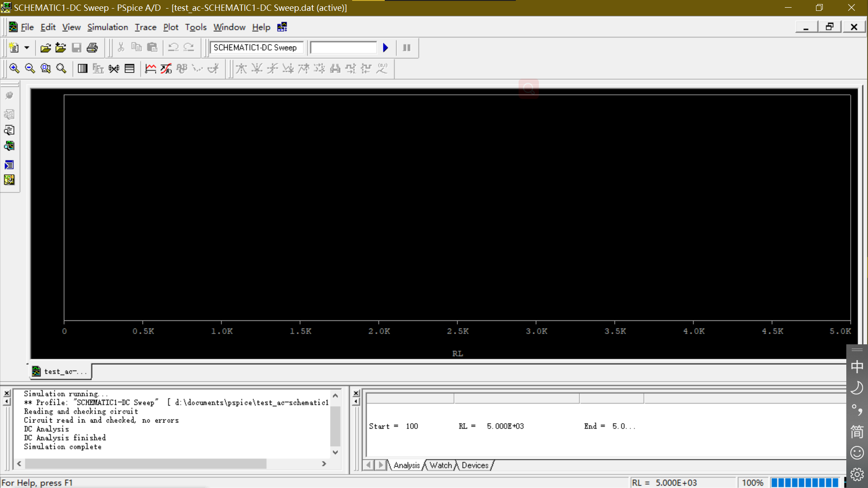Click the Zoom Out magnifier icon

[30, 68]
